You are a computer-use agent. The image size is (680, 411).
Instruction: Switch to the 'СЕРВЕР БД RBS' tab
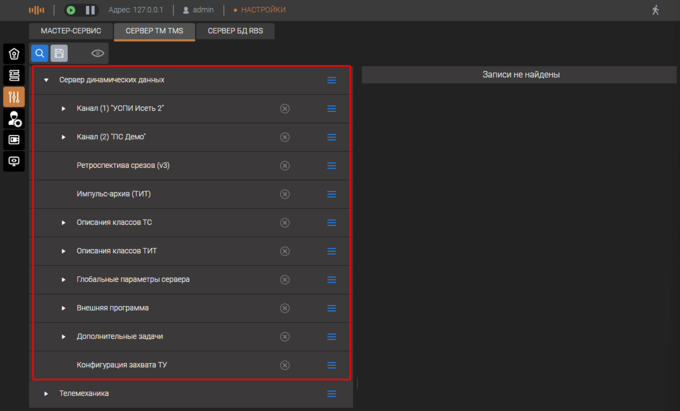234,31
